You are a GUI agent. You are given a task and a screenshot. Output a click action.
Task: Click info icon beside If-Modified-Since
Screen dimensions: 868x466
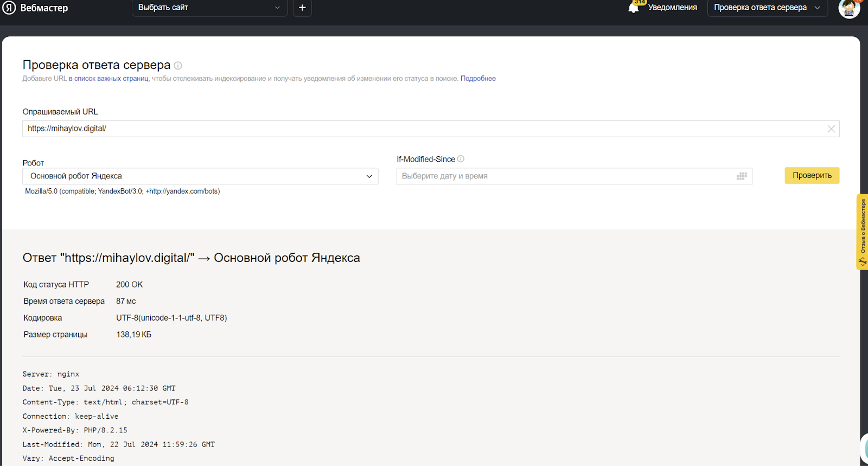pos(461,159)
